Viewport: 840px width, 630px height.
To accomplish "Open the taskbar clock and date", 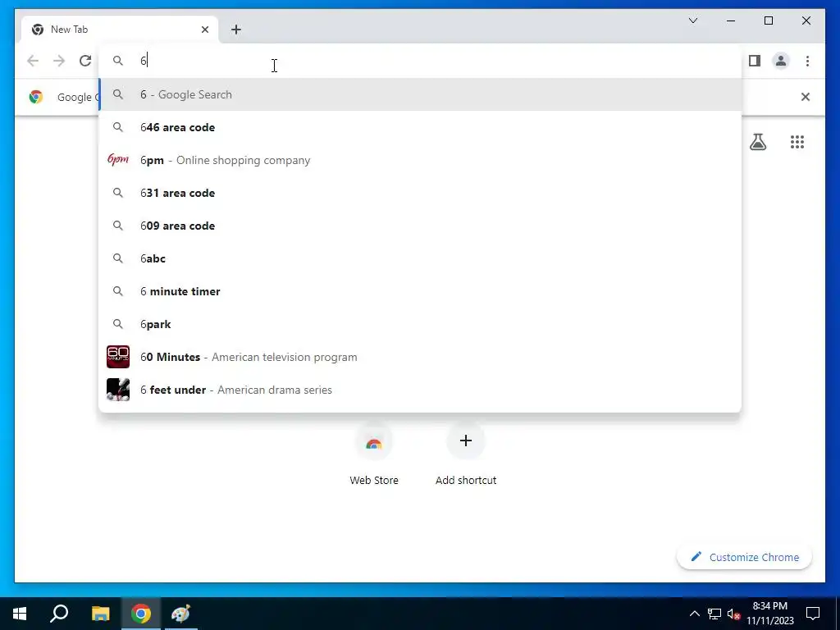I will [769, 614].
